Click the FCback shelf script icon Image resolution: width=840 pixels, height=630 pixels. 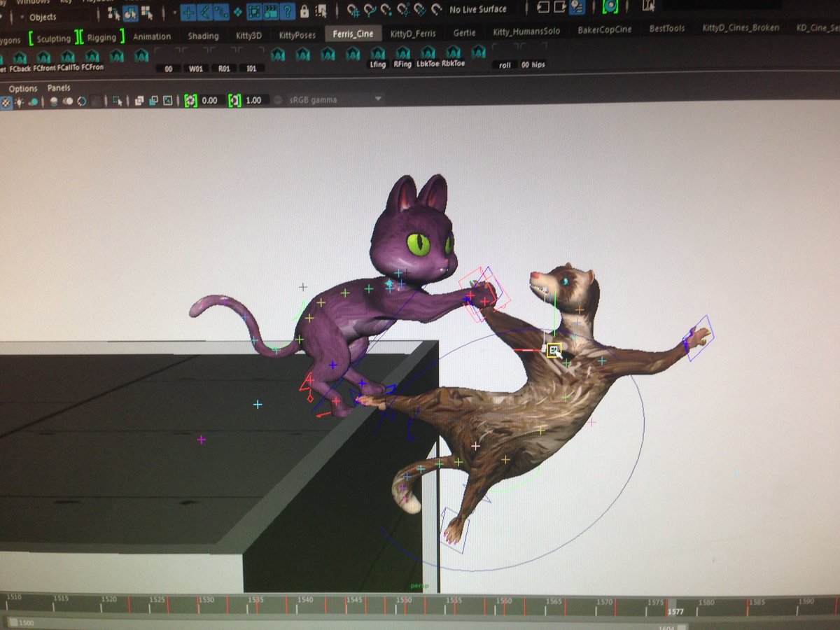(20, 57)
